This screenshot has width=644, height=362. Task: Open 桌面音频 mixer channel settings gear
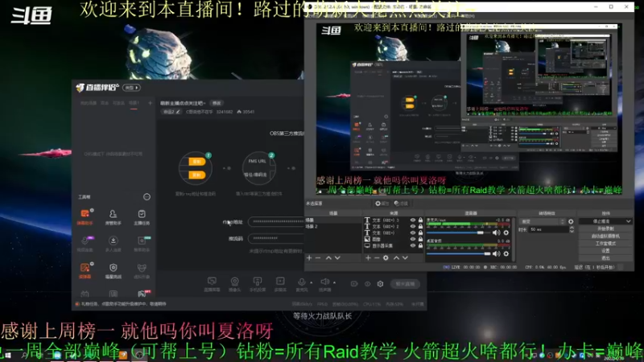(506, 253)
